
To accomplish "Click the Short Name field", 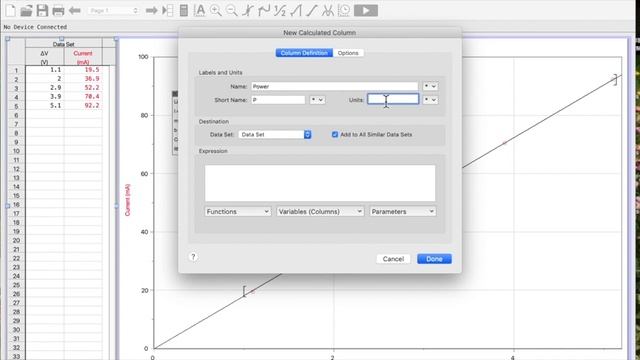I will (278, 100).
